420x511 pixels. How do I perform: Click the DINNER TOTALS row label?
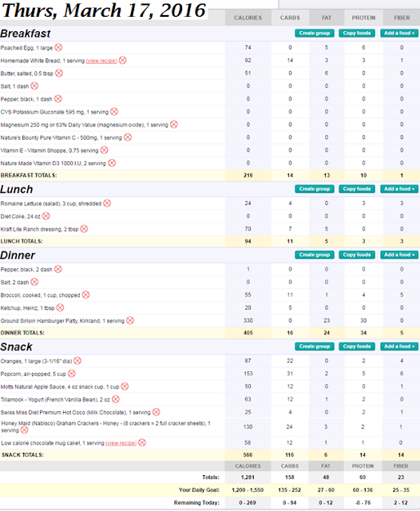[x=22, y=333]
